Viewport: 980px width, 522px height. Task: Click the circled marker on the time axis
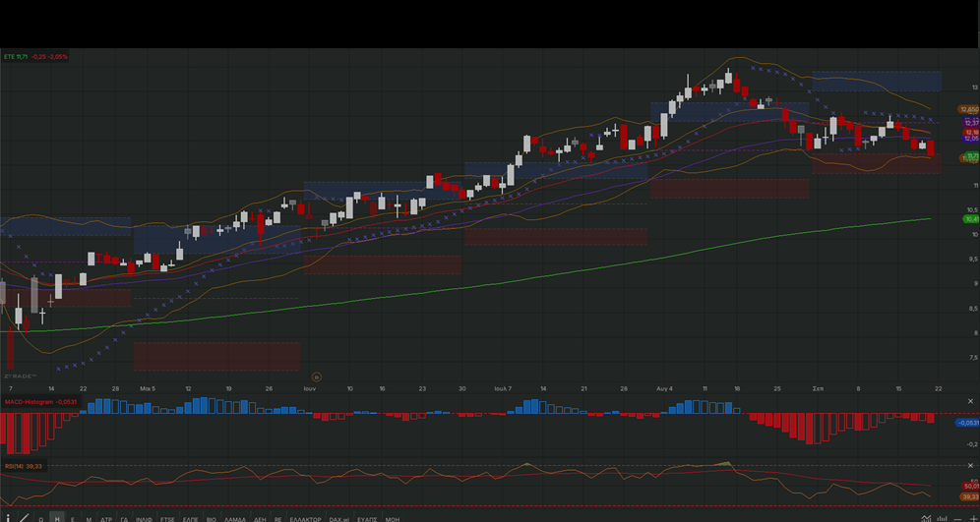coord(316,377)
